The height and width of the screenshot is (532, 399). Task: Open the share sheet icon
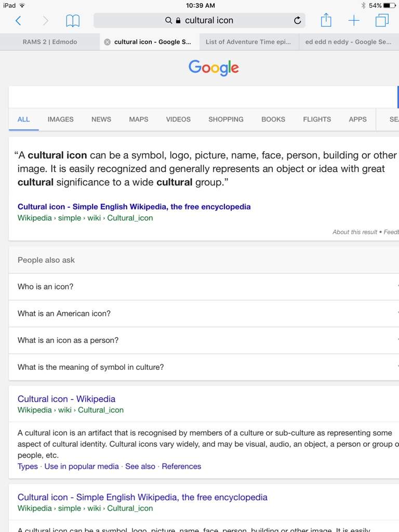pyautogui.click(x=326, y=20)
